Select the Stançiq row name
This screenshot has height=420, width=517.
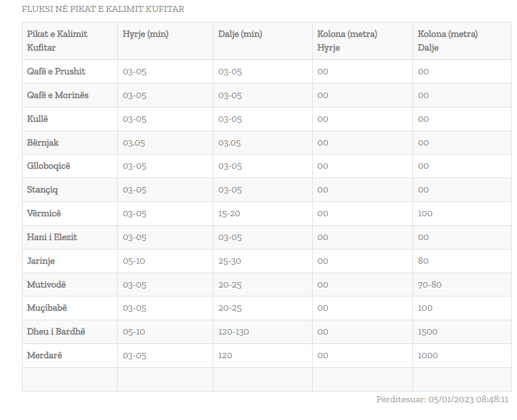click(x=42, y=190)
